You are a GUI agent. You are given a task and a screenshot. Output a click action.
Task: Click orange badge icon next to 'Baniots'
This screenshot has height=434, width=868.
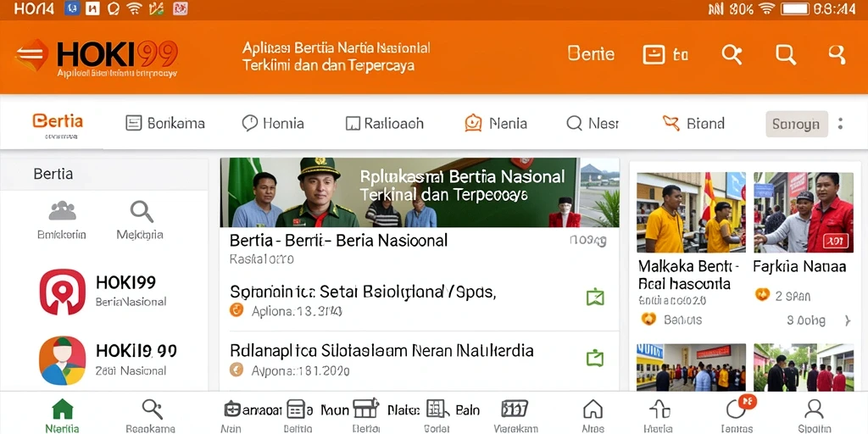tap(648, 319)
